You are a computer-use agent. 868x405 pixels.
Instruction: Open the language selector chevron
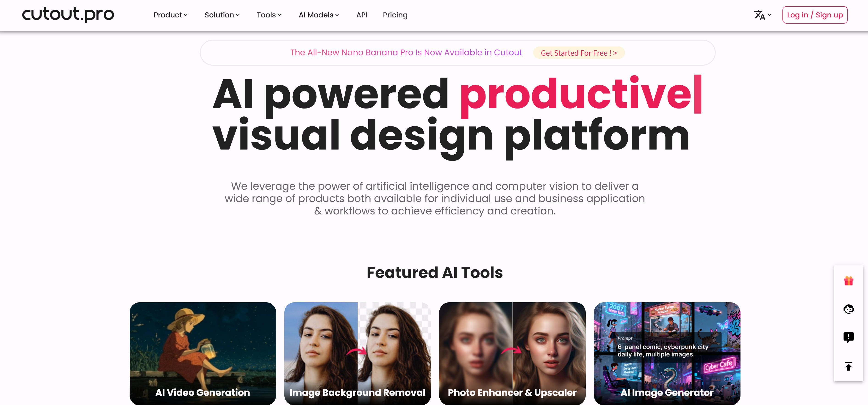(770, 15)
